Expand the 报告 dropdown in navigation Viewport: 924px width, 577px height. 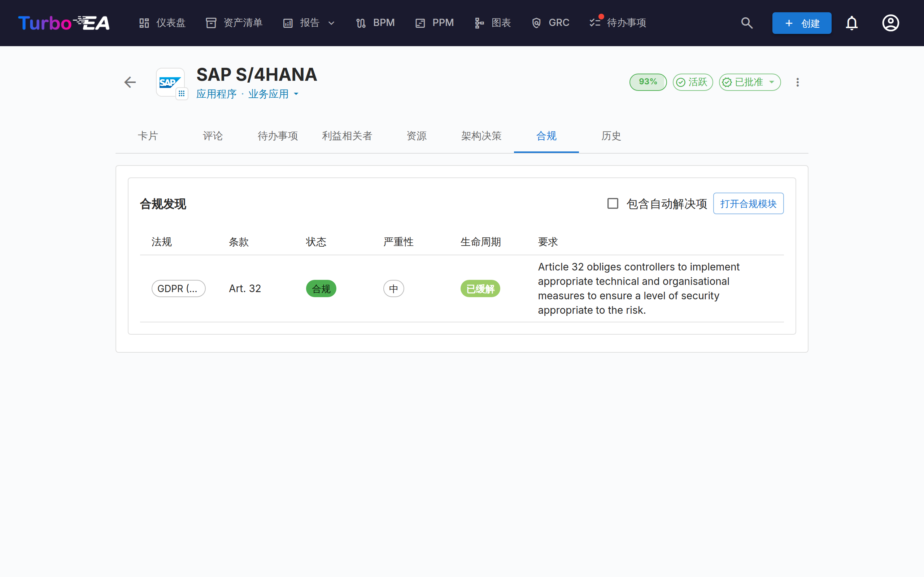309,23
